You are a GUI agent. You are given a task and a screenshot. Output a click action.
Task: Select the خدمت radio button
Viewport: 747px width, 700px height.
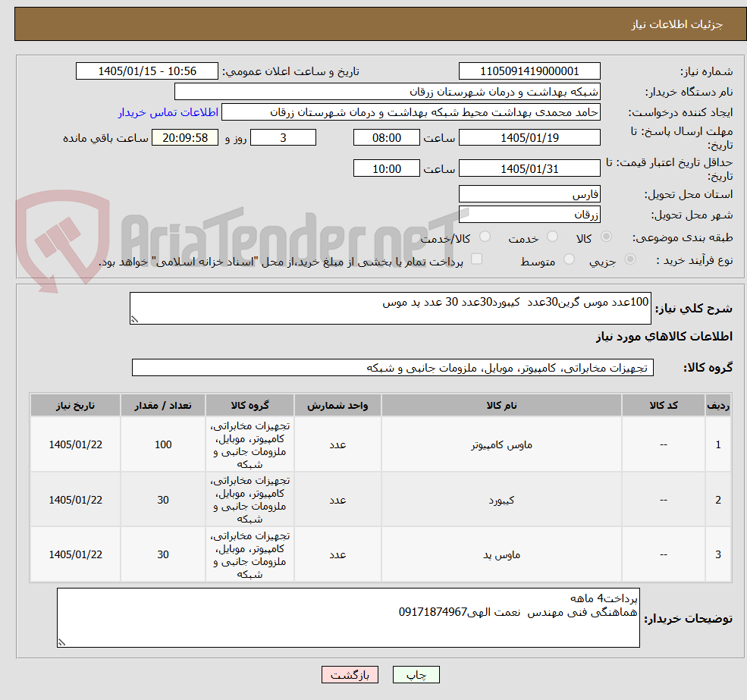point(552,237)
